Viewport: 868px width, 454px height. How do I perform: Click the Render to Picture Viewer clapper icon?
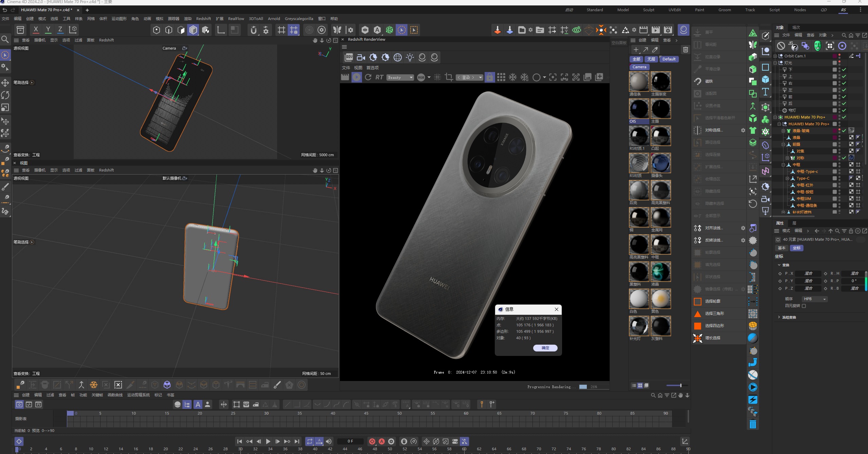(655, 30)
